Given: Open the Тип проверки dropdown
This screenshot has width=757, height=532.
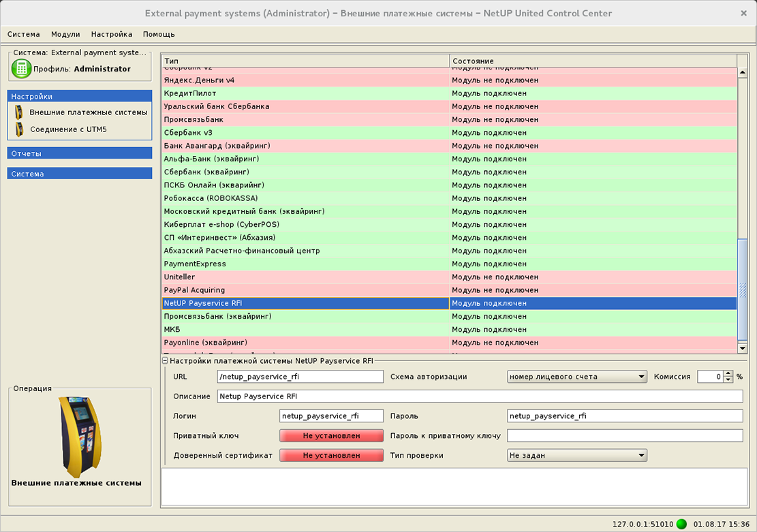Looking at the screenshot, I should tap(577, 455).
